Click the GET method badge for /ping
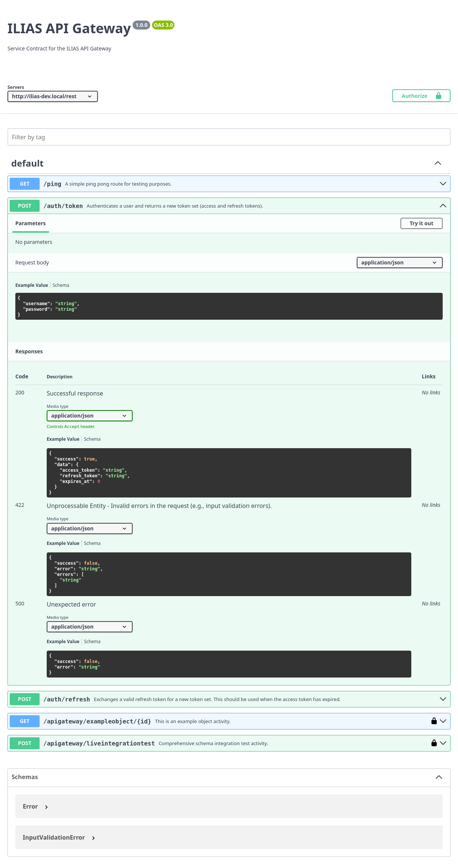 [x=25, y=184]
